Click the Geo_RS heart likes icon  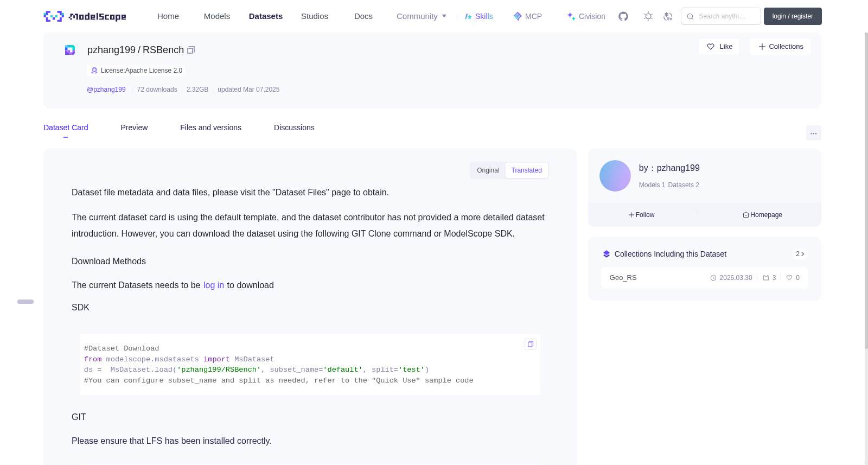click(789, 278)
